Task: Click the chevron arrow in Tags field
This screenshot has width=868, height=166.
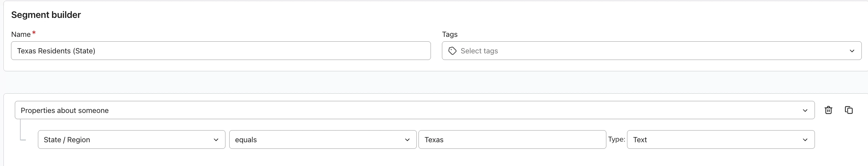Action: pos(852,51)
